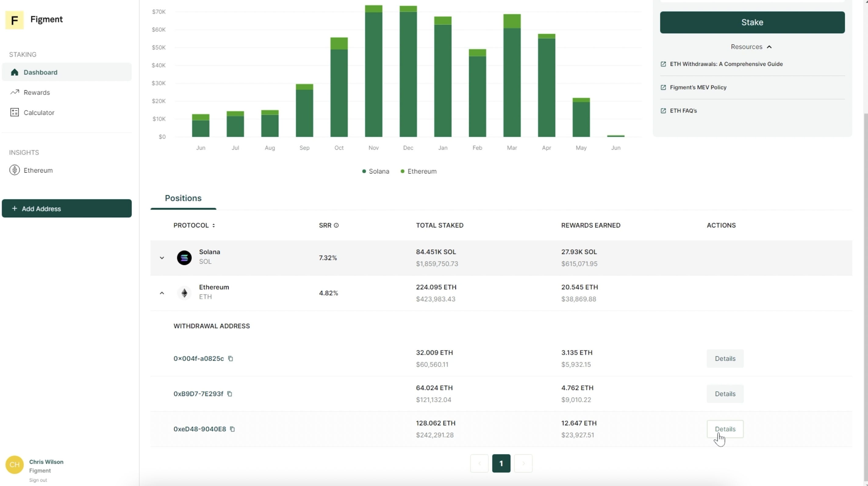Image resolution: width=868 pixels, height=486 pixels.
Task: Click external link icon for MEV Policy
Action: coord(663,87)
